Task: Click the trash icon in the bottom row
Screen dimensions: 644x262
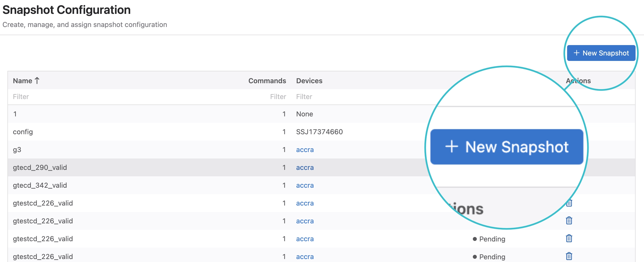Action: tap(569, 256)
